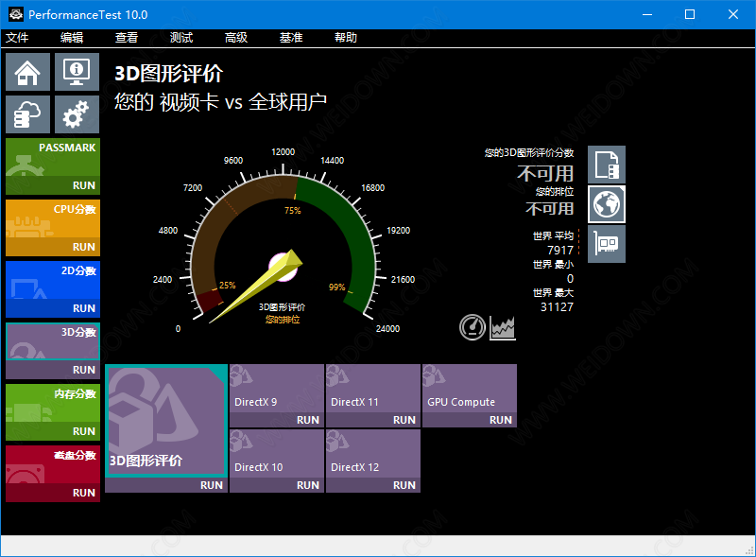Image resolution: width=756 pixels, height=557 pixels.
Task: Open the 基准 menu
Action: (291, 38)
